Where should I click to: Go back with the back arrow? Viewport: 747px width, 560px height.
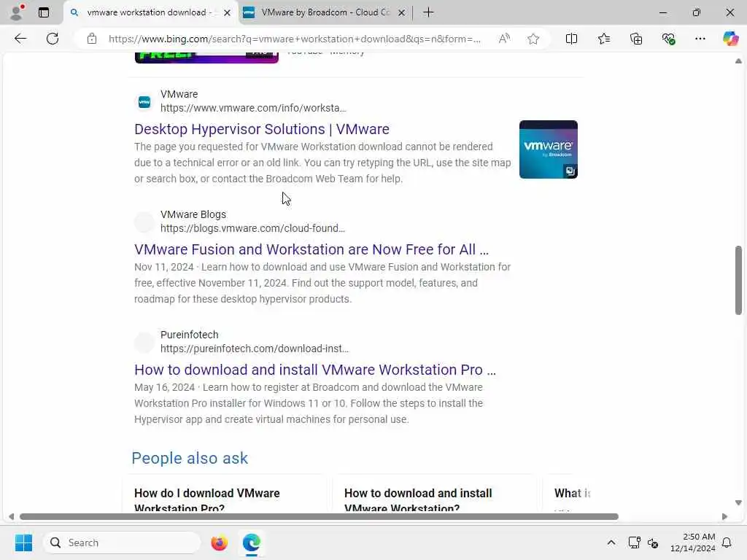pyautogui.click(x=20, y=39)
